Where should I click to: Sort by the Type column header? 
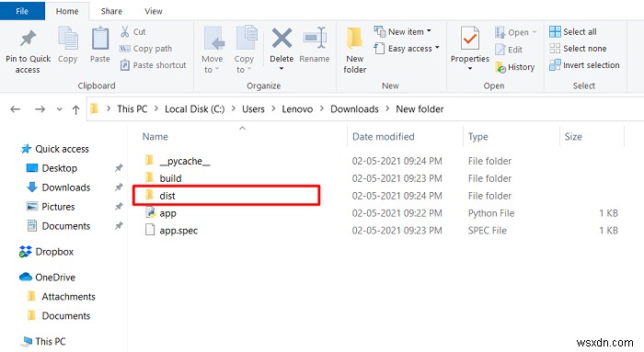[478, 137]
